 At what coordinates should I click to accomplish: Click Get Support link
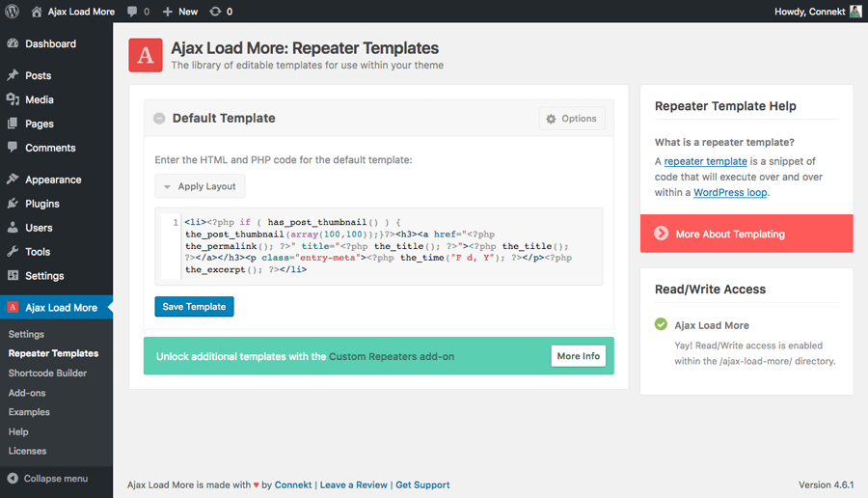tap(422, 484)
